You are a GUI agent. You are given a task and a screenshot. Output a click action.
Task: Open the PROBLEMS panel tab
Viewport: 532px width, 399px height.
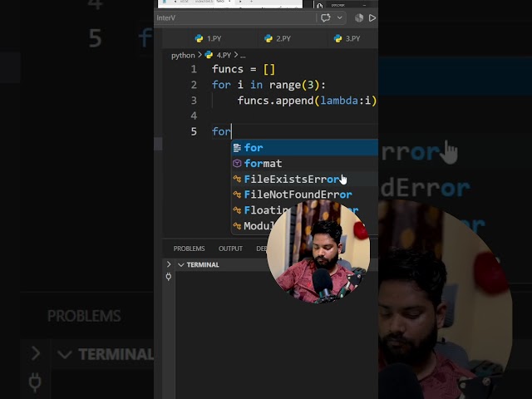[x=189, y=249]
